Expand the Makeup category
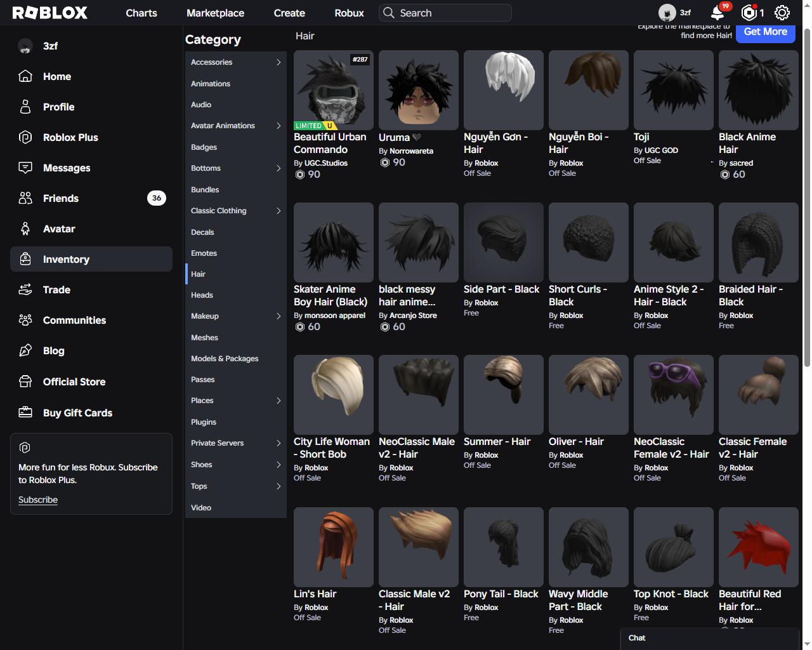 coord(278,316)
